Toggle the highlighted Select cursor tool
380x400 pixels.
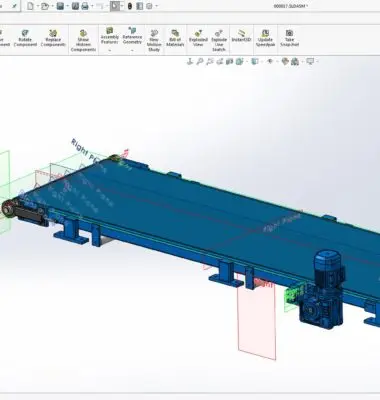coord(115,6)
